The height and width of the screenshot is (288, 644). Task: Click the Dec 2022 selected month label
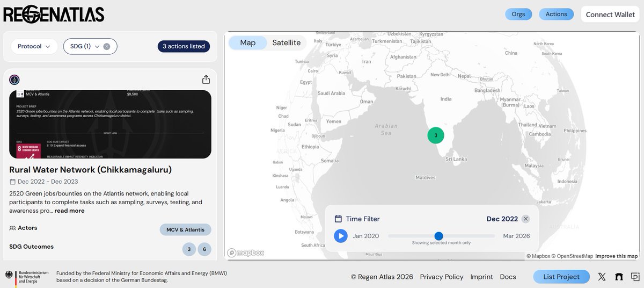(502, 219)
